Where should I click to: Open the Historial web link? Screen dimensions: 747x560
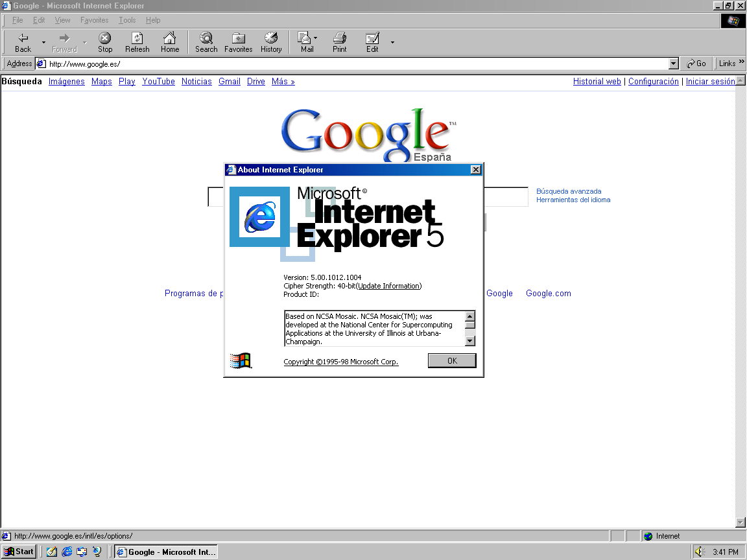coord(597,82)
